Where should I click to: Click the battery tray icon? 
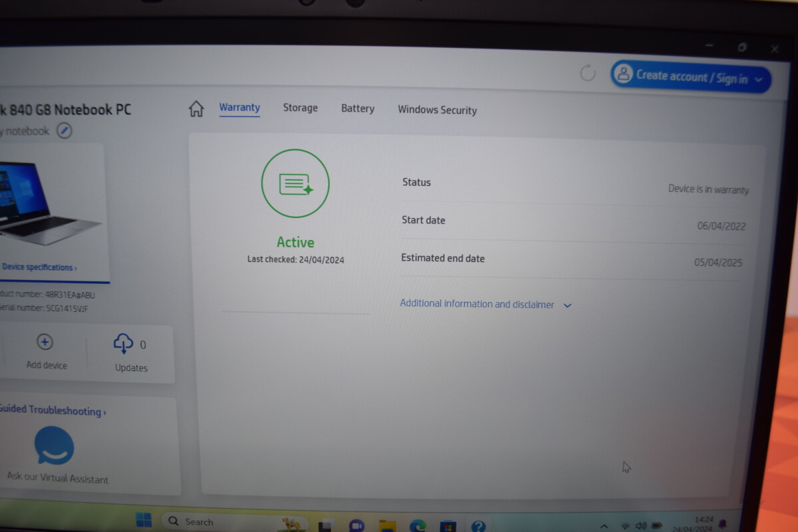tap(657, 527)
